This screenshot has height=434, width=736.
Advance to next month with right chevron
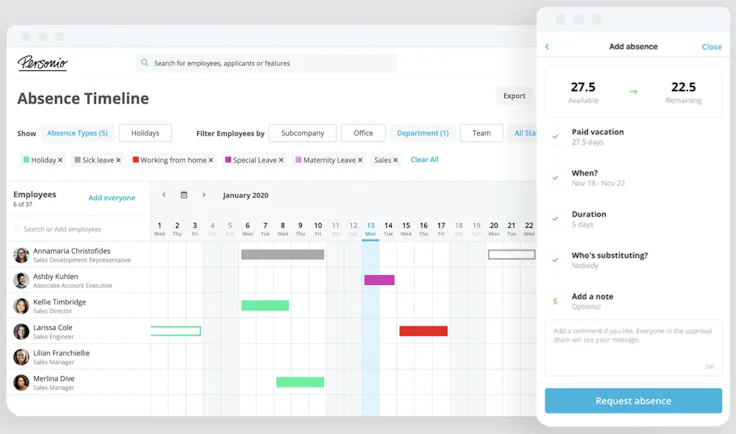tap(204, 195)
